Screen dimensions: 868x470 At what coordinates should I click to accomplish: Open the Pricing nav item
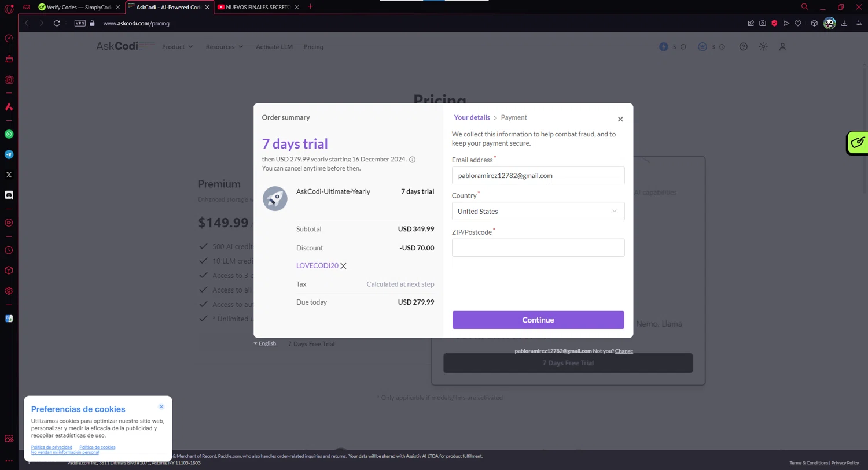[x=314, y=47]
